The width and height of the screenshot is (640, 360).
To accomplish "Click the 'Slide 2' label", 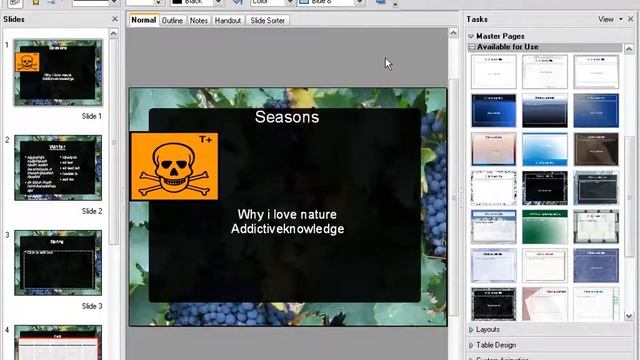I will pyautogui.click(x=92, y=211).
